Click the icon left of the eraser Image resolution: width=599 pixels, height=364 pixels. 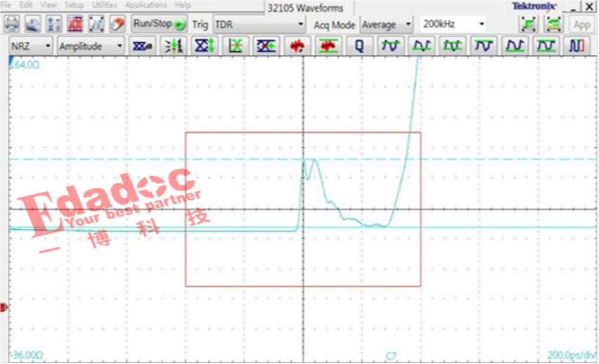click(x=97, y=24)
